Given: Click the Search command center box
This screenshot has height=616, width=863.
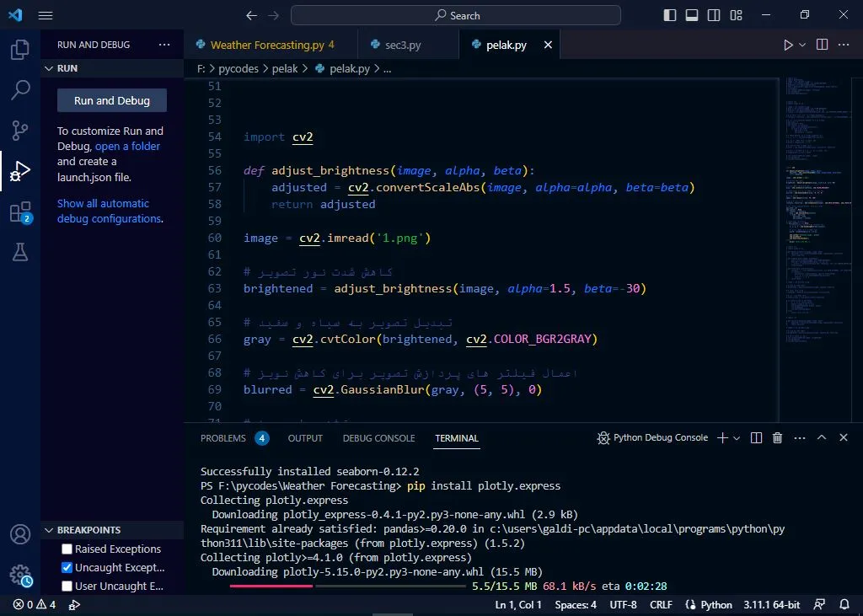Looking at the screenshot, I should point(456,15).
